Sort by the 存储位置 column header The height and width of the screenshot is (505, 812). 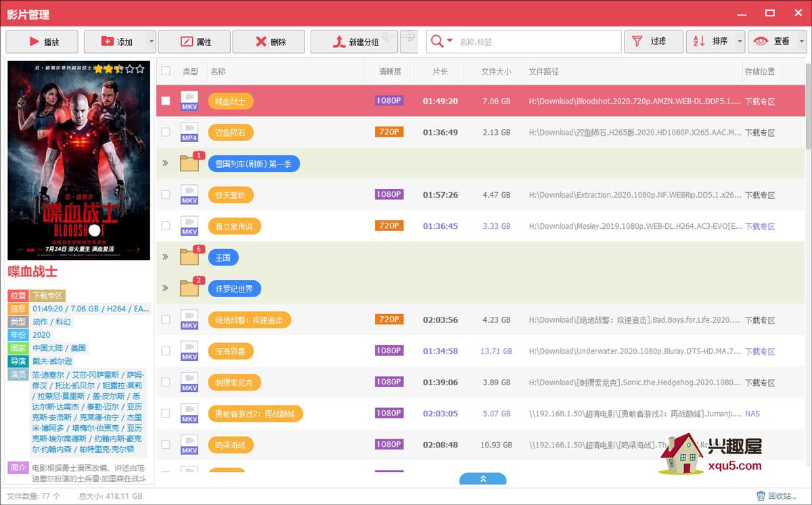(760, 71)
